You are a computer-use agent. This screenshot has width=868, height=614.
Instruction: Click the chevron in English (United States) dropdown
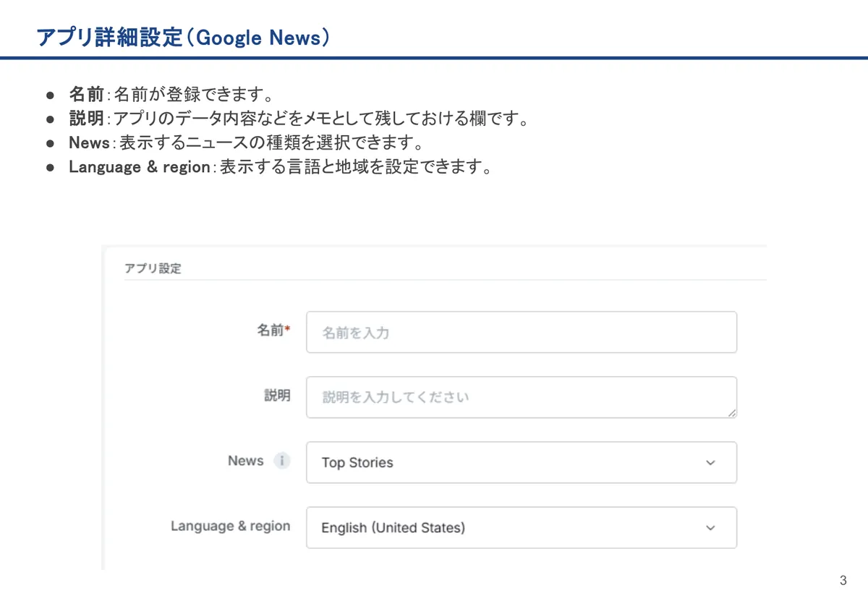click(710, 528)
